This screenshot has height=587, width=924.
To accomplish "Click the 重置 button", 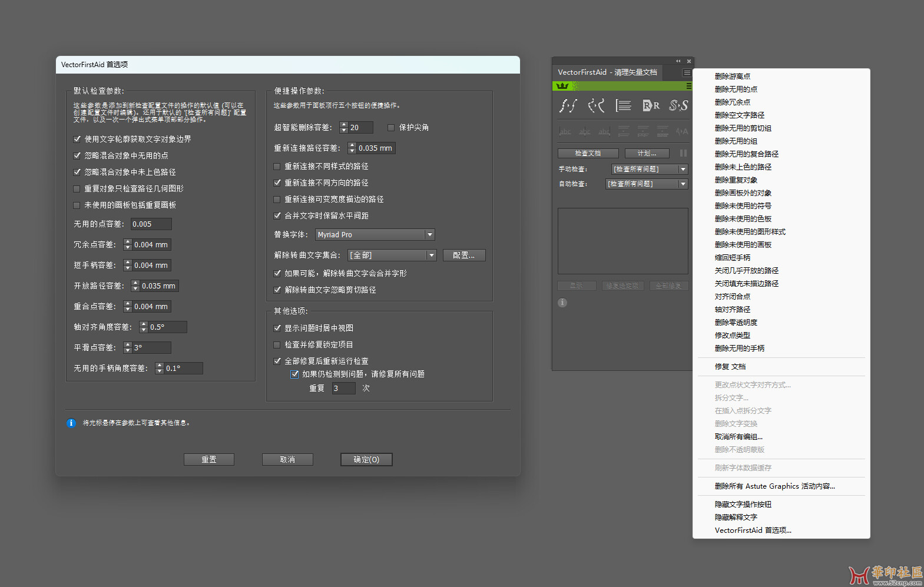I will point(209,459).
